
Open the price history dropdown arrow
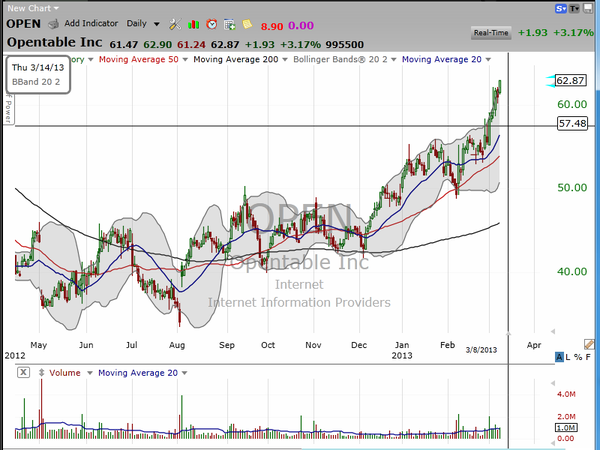[91, 59]
